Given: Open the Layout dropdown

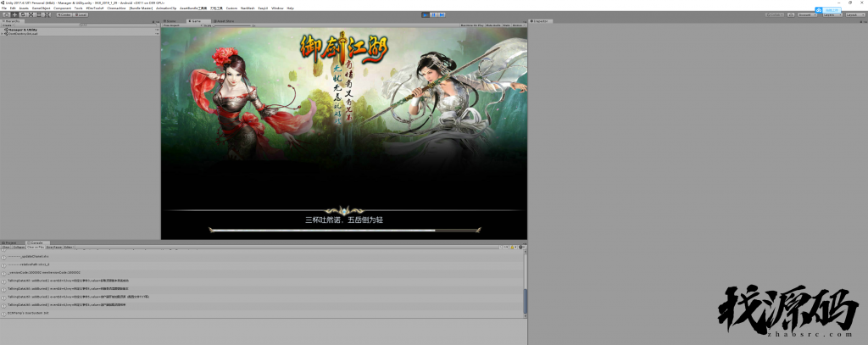Looking at the screenshot, I should 855,15.
